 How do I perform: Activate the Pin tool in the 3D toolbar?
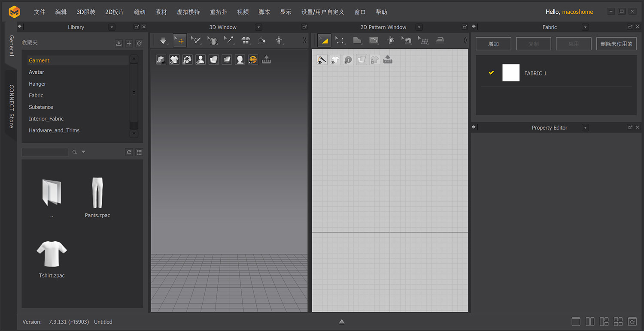(x=229, y=40)
